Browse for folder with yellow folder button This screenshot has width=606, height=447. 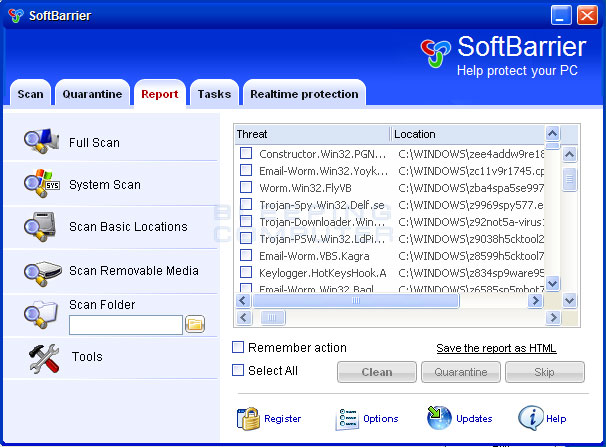coord(195,324)
